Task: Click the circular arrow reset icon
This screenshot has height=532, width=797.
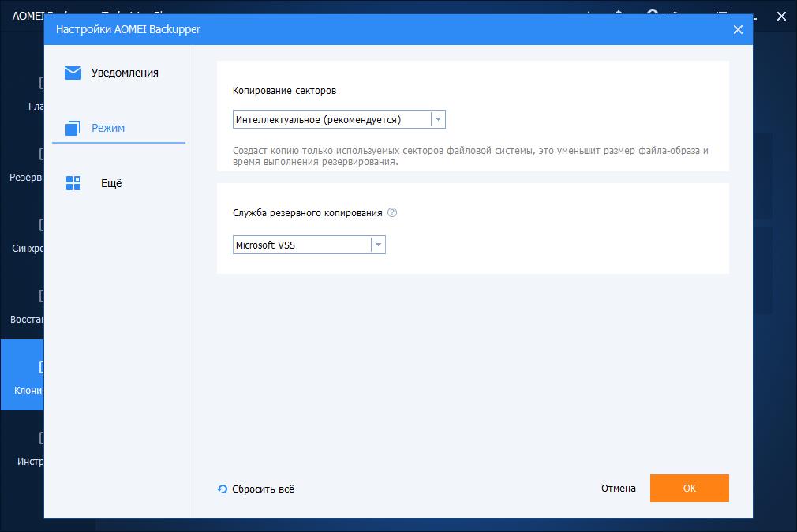Action: pyautogui.click(x=223, y=489)
